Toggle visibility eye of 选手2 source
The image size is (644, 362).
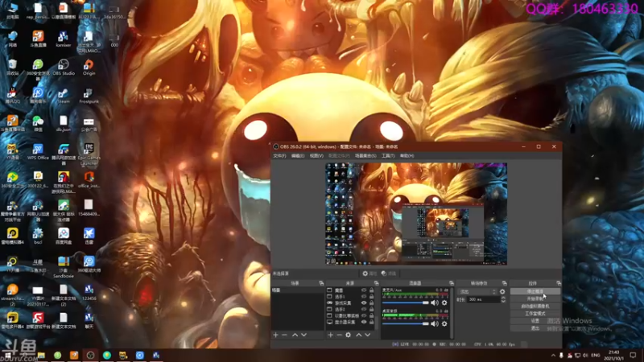pos(364,309)
